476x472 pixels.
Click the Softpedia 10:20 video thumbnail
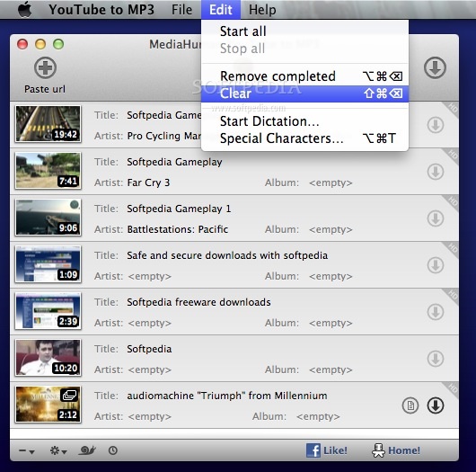(48, 358)
